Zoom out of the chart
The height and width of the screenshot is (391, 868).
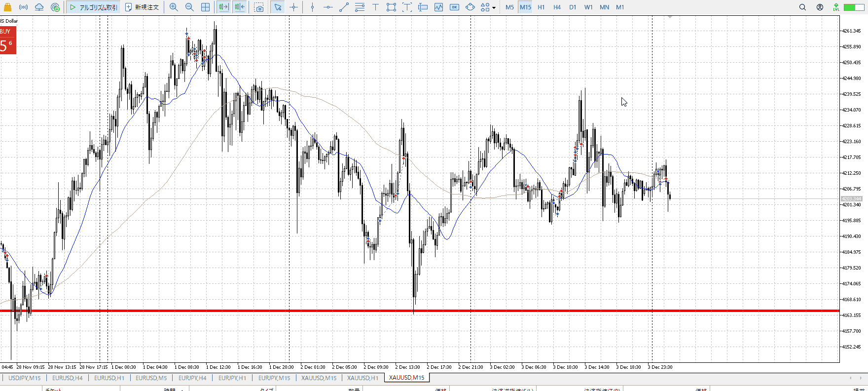189,7
